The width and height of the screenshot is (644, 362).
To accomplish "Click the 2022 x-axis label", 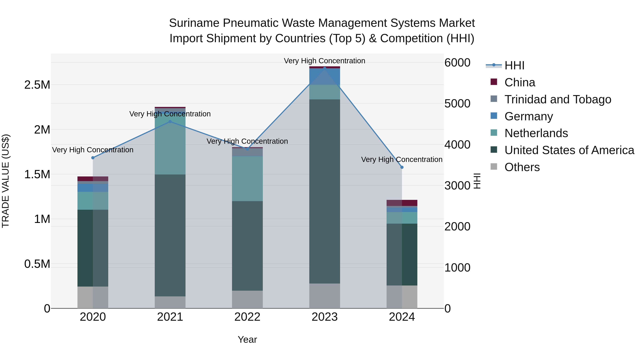I will (247, 317).
